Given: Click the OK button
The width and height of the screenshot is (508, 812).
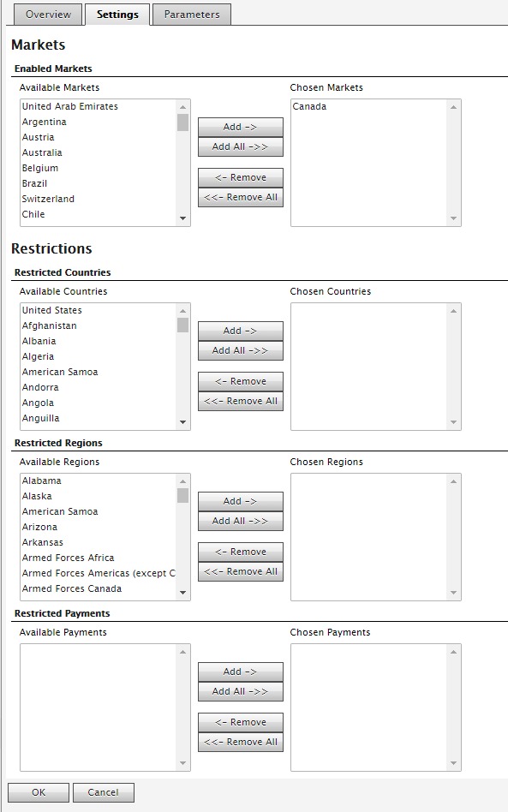Looking at the screenshot, I should click(x=39, y=792).
